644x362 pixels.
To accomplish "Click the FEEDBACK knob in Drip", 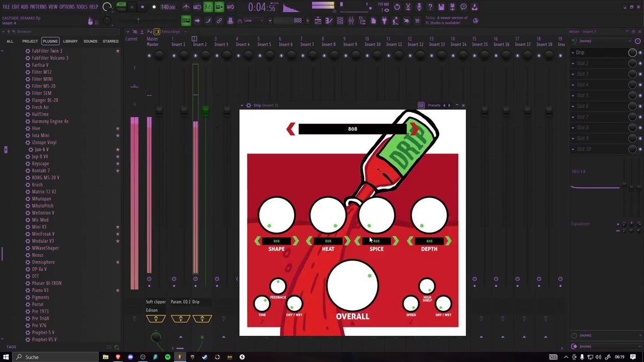I will click(278, 287).
